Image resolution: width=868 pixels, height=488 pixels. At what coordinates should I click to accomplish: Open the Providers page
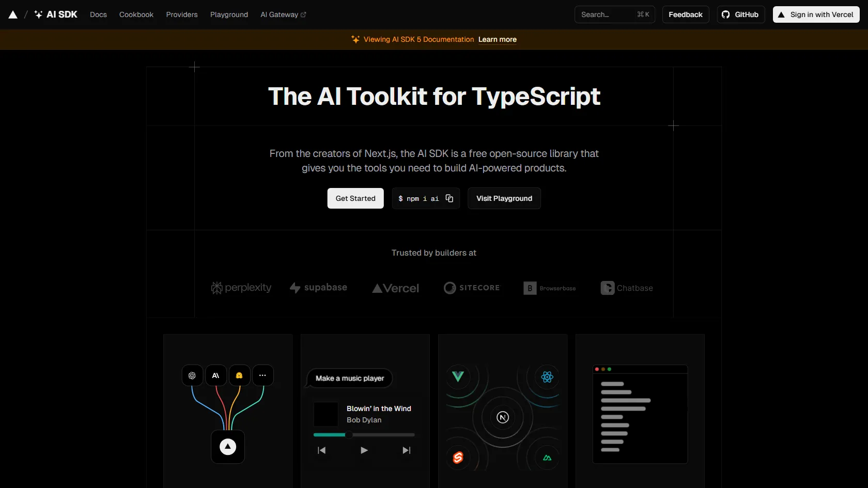point(182,14)
